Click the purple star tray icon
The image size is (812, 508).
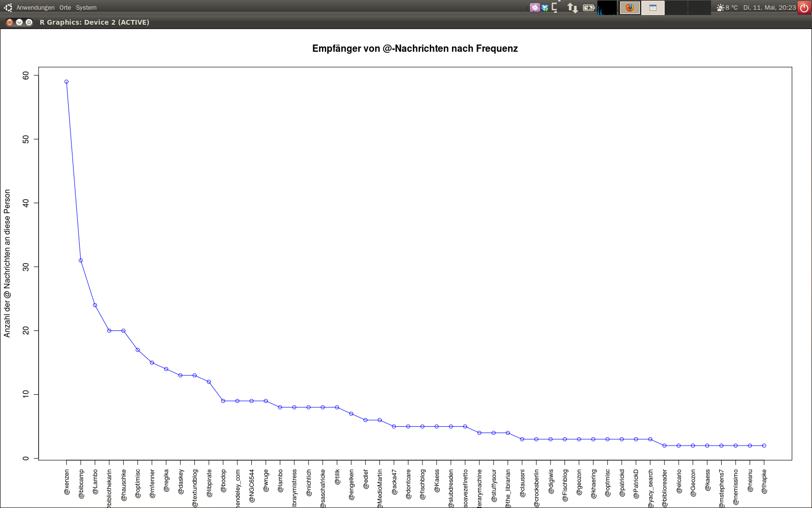click(535, 8)
